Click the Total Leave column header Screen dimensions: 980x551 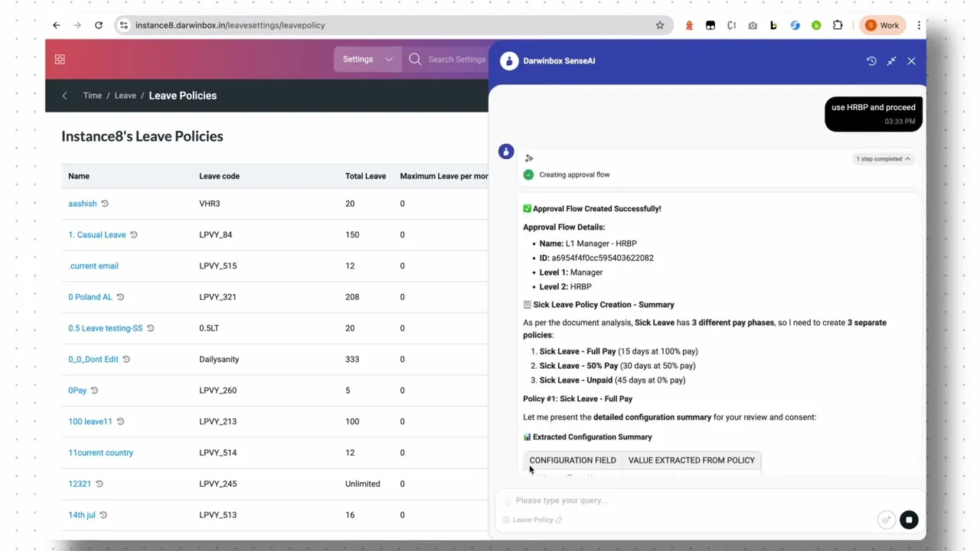pos(365,176)
